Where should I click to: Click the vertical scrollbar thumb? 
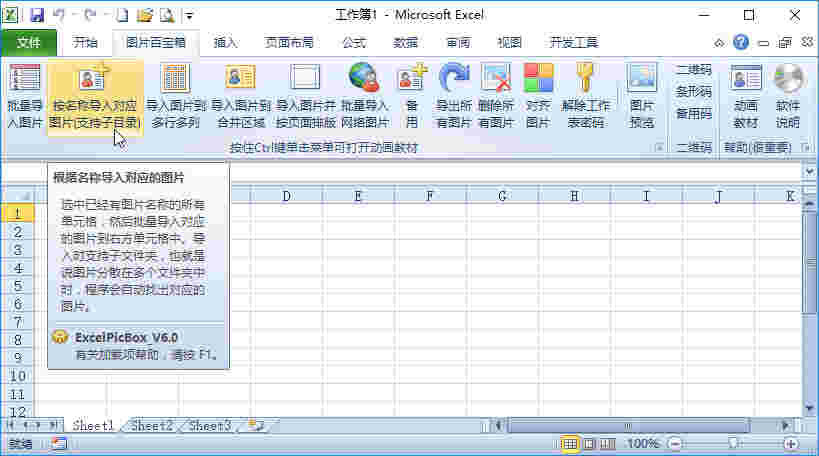pos(810,261)
